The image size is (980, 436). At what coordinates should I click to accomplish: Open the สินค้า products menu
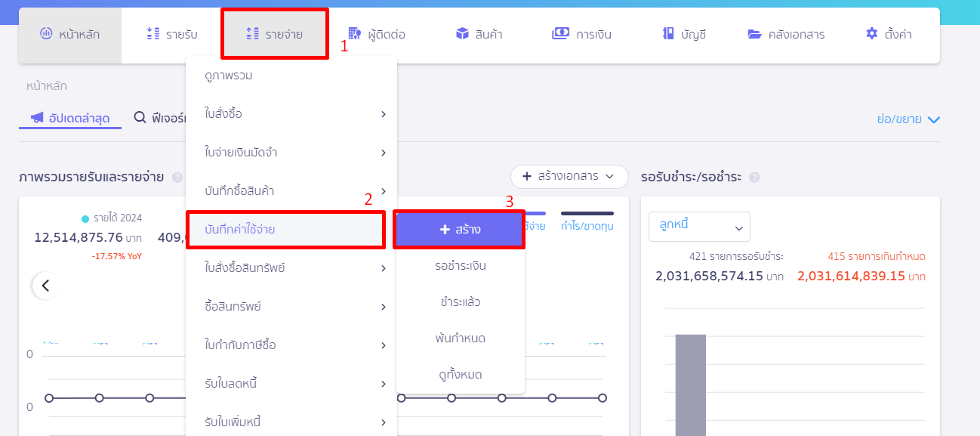click(x=479, y=35)
